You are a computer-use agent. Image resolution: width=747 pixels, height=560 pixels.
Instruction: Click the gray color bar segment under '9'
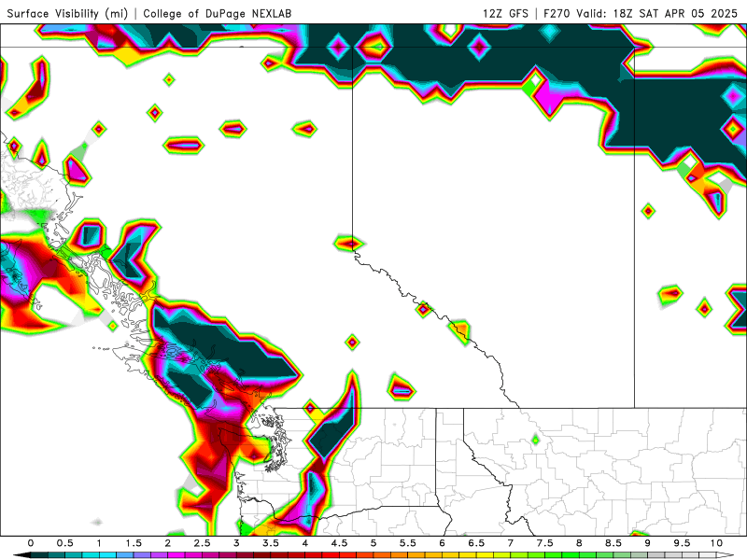655,555
